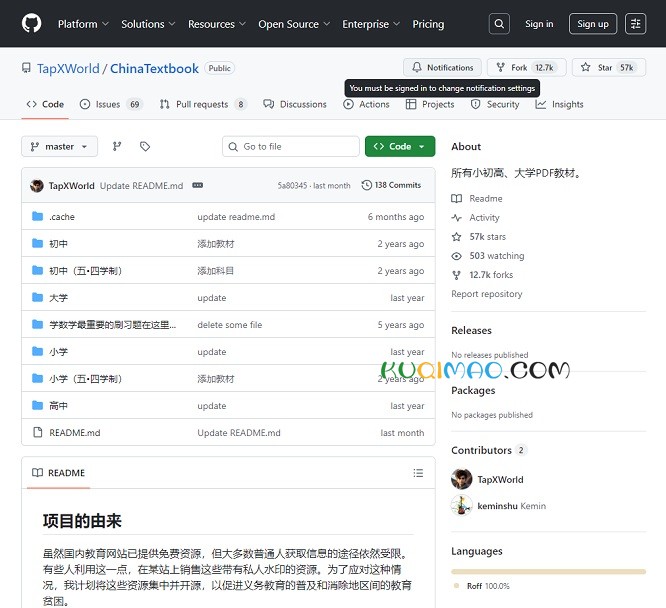Open the 初中（五·四学制） folder
Screen dimensions: 666x608
point(85,271)
